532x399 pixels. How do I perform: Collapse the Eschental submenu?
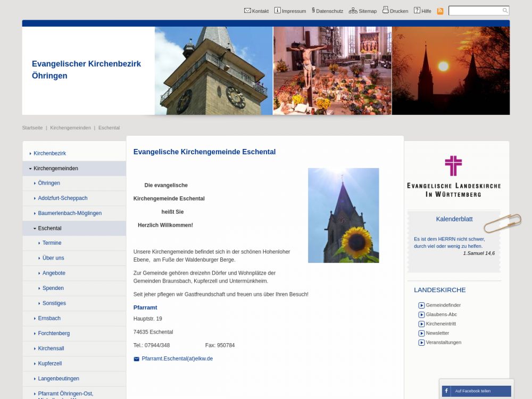pos(35,228)
